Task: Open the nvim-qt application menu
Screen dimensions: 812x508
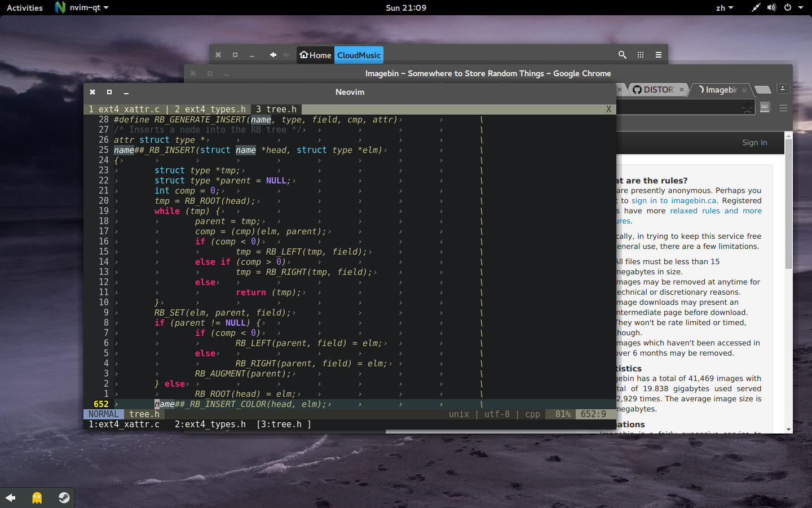Action: [x=82, y=8]
